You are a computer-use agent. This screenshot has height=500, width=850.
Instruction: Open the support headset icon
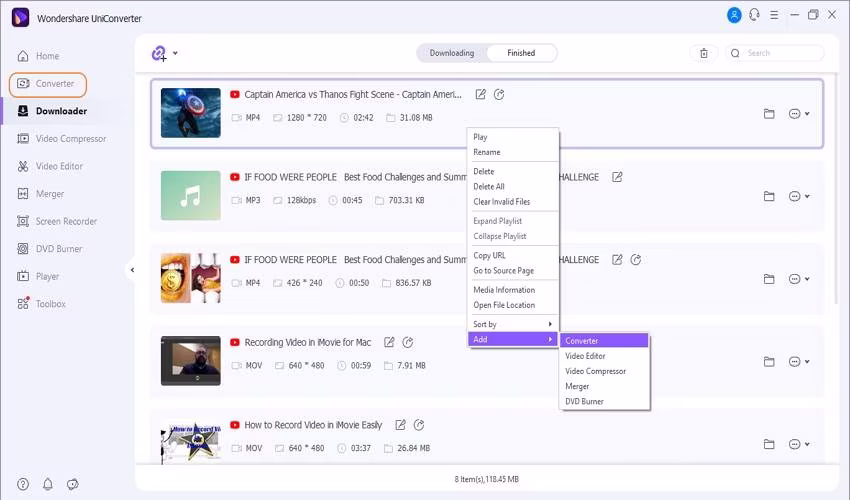click(755, 15)
